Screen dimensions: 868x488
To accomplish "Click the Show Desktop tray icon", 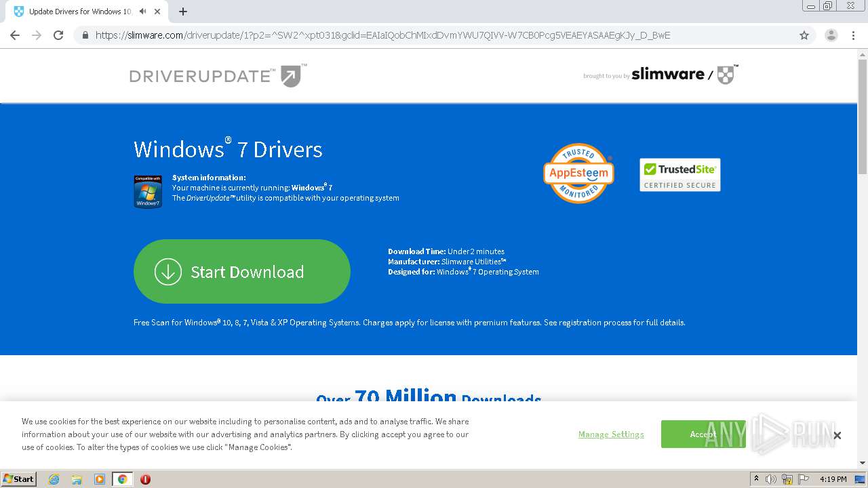I will tap(861, 479).
